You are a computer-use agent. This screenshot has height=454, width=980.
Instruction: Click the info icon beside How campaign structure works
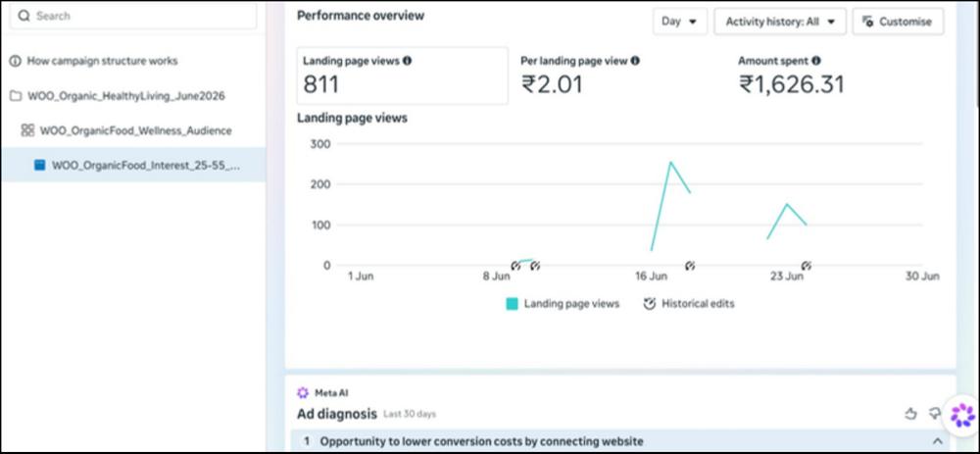tap(16, 61)
